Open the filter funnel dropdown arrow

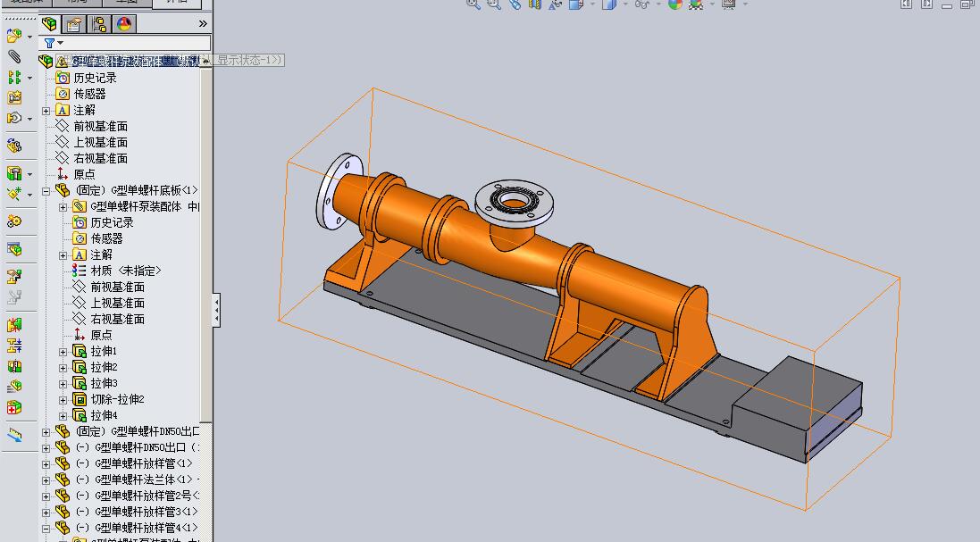[60, 43]
